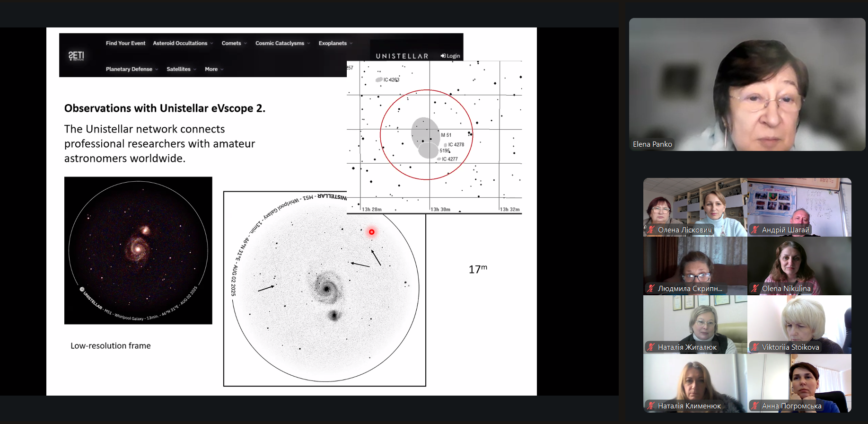Select the Find Your Event menu item

(125, 43)
